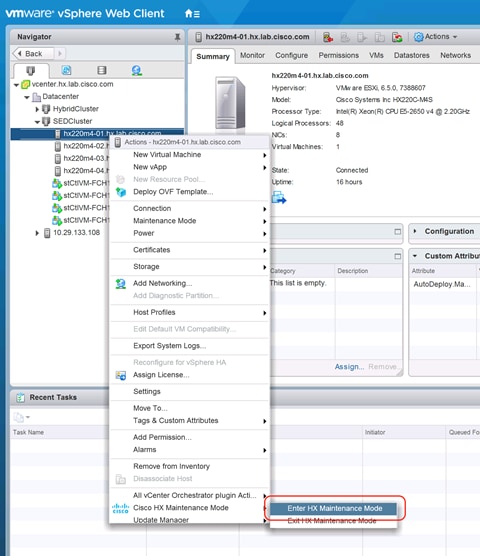480x556 pixels.
Task: Pin the Navigator panel
Action: (x=177, y=37)
